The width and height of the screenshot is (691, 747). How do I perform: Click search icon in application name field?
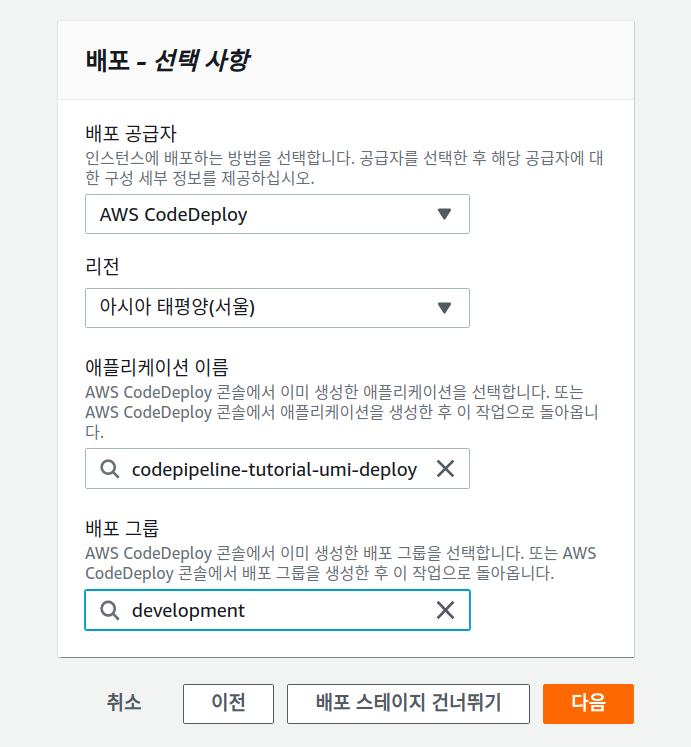[110, 469]
